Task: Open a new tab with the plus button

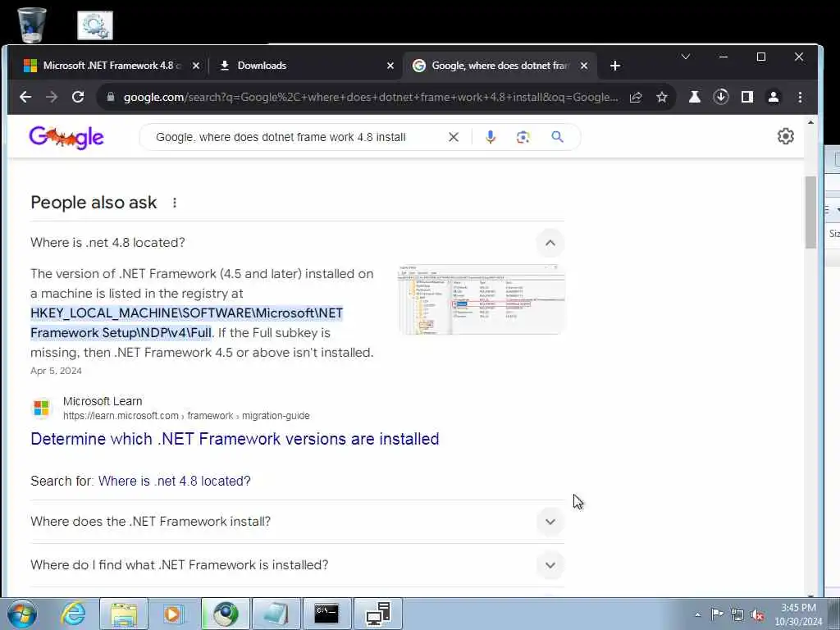Action: coord(615,66)
